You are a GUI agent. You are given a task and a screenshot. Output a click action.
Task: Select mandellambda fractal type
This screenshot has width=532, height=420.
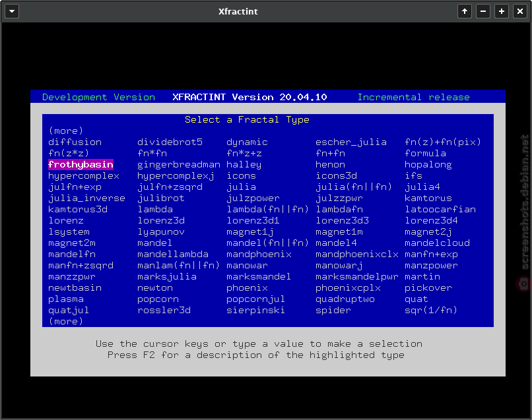coord(173,254)
